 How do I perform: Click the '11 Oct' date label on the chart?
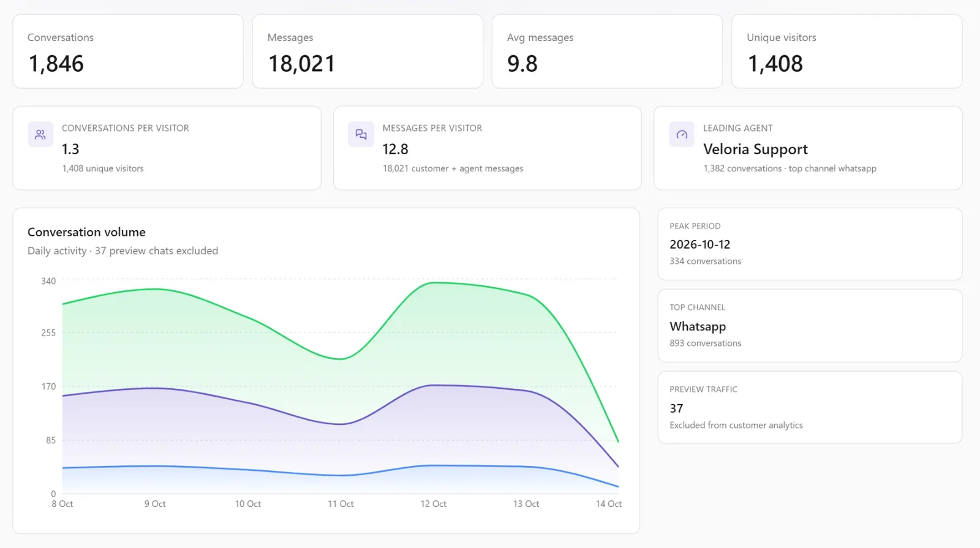[341, 504]
